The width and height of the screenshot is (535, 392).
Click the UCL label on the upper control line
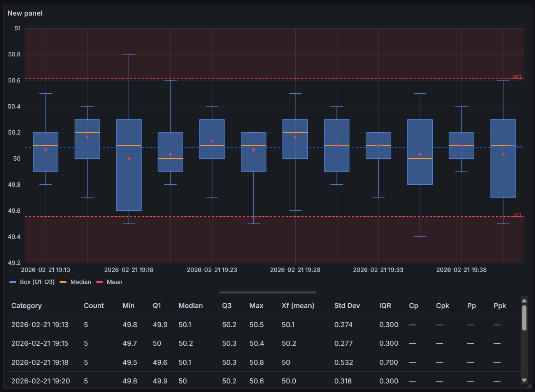(x=517, y=77)
